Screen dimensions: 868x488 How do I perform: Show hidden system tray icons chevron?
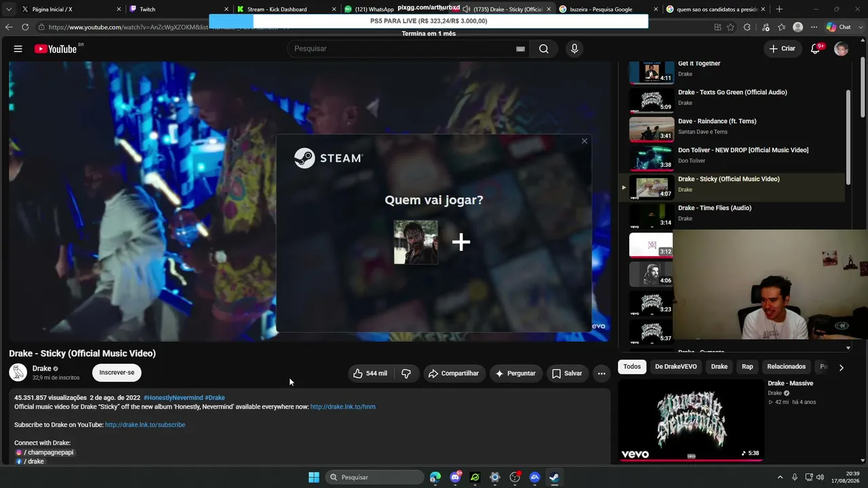coord(780,477)
